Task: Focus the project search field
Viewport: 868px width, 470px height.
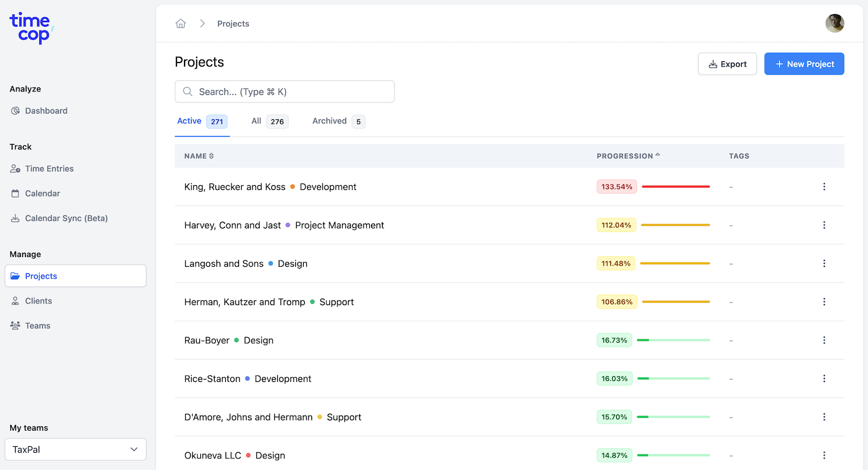Action: [285, 91]
